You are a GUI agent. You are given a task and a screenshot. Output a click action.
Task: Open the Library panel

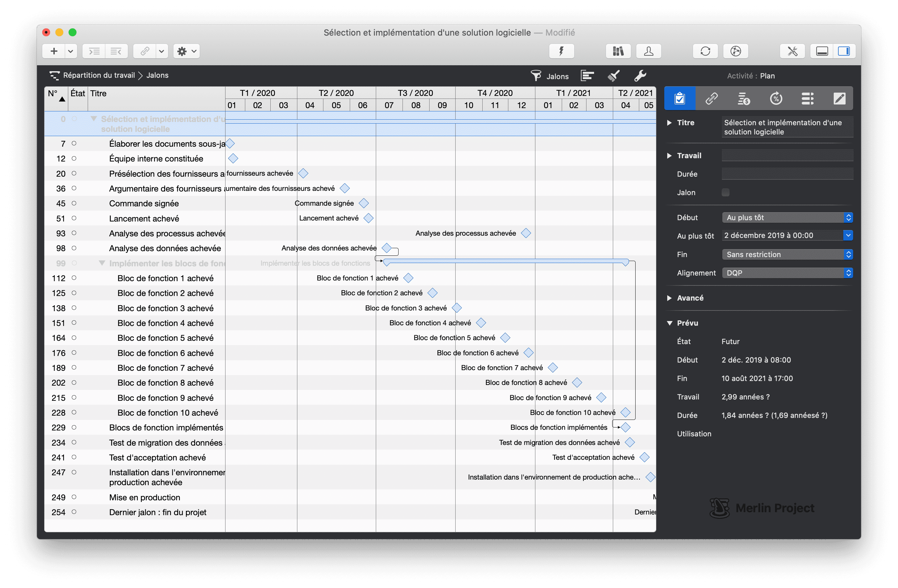[618, 51]
